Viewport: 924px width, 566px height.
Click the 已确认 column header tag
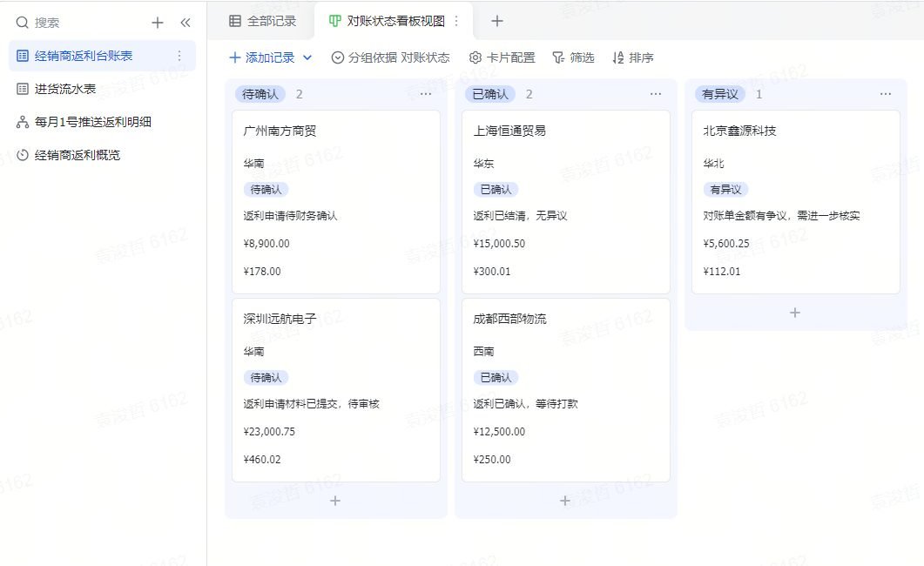pos(490,94)
